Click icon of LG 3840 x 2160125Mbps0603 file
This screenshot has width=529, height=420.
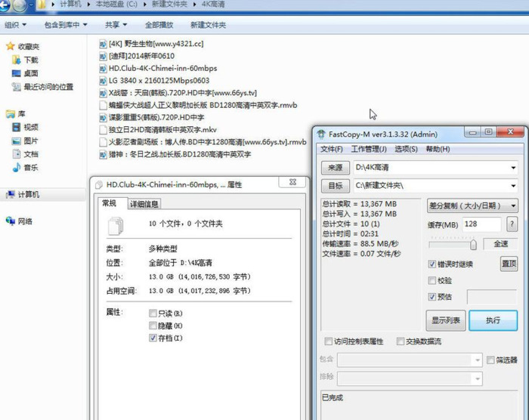pyautogui.click(x=103, y=81)
